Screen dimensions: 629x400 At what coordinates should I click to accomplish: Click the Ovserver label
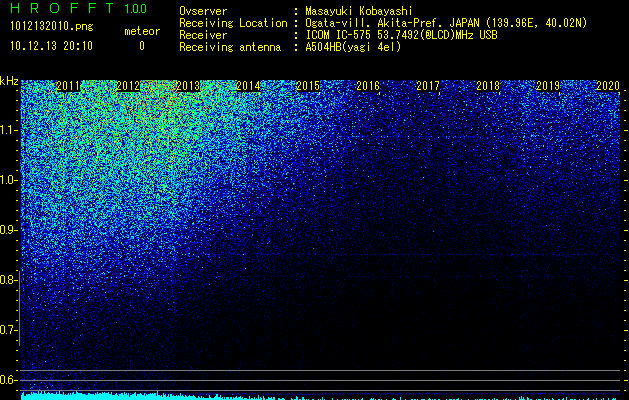(x=203, y=11)
